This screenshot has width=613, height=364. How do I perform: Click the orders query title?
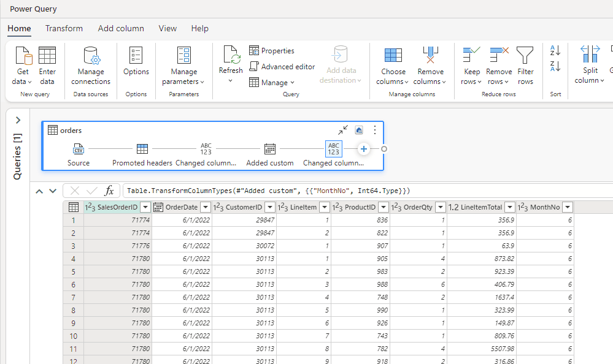coord(71,131)
